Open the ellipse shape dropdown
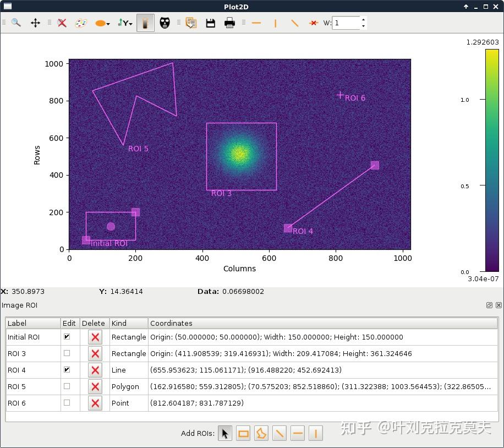 pyautogui.click(x=108, y=23)
